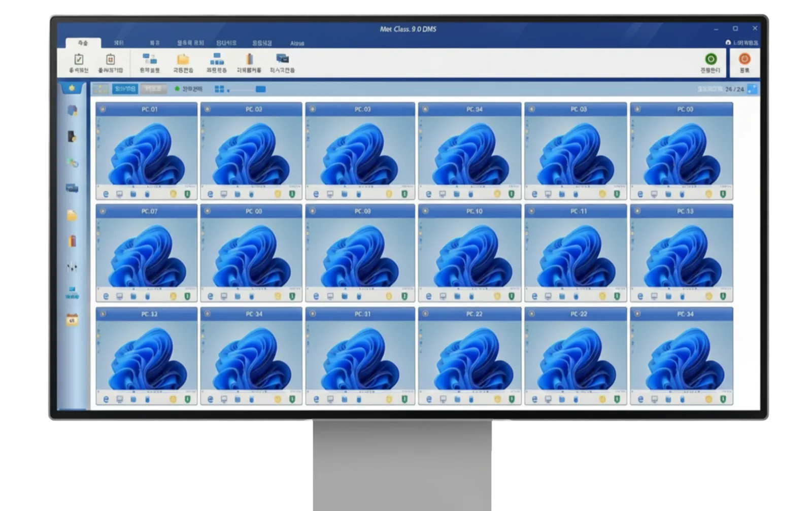Select the PC.32 desktop thumbnail
The width and height of the screenshot is (812, 511).
[147, 356]
